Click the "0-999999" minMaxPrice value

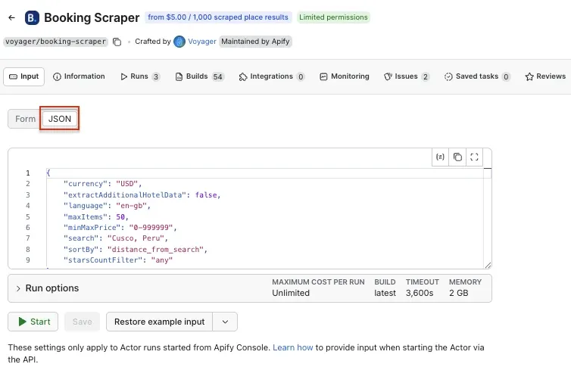click(x=151, y=228)
